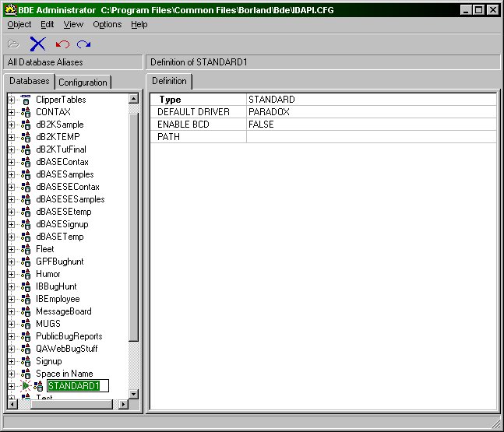The width and height of the screenshot is (504, 432).
Task: Expand the dB2KTutFinal tree node
Action: tap(11, 149)
